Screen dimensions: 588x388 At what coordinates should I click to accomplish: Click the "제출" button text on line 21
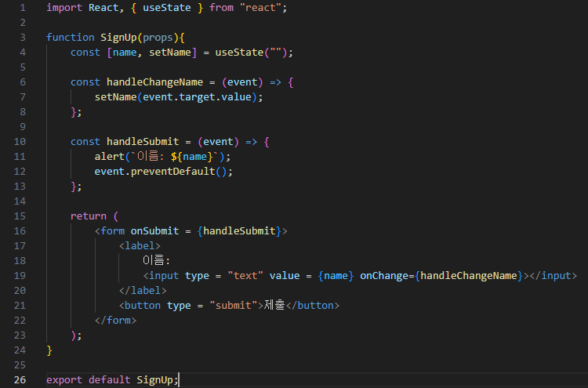click(x=274, y=305)
